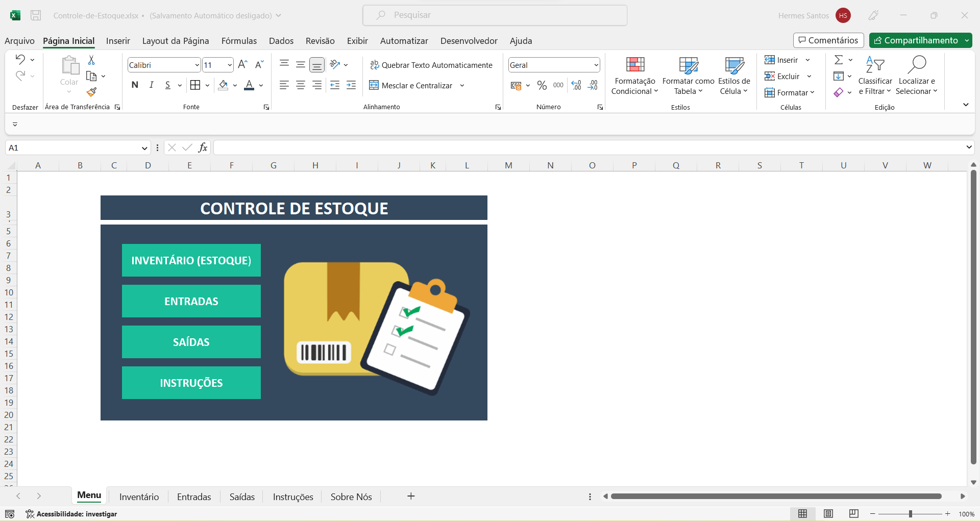Toggle Underline formatting S
980x521 pixels.
tap(167, 85)
